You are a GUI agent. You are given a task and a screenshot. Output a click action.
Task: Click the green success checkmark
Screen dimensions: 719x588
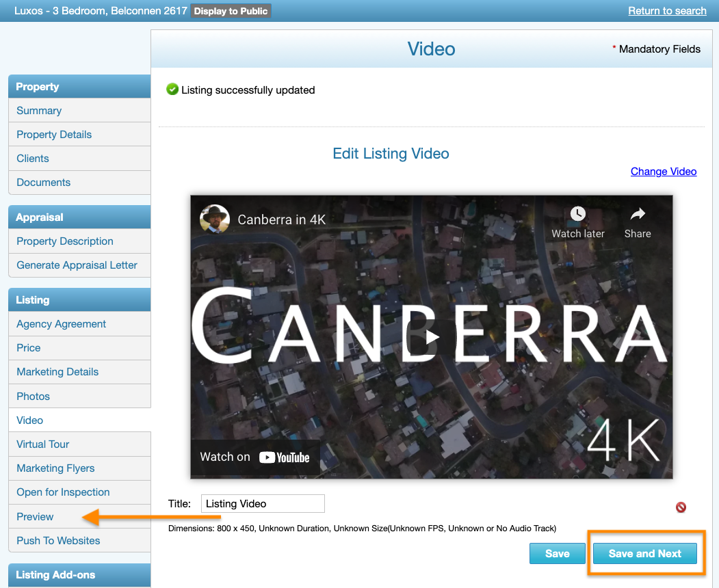click(x=171, y=90)
